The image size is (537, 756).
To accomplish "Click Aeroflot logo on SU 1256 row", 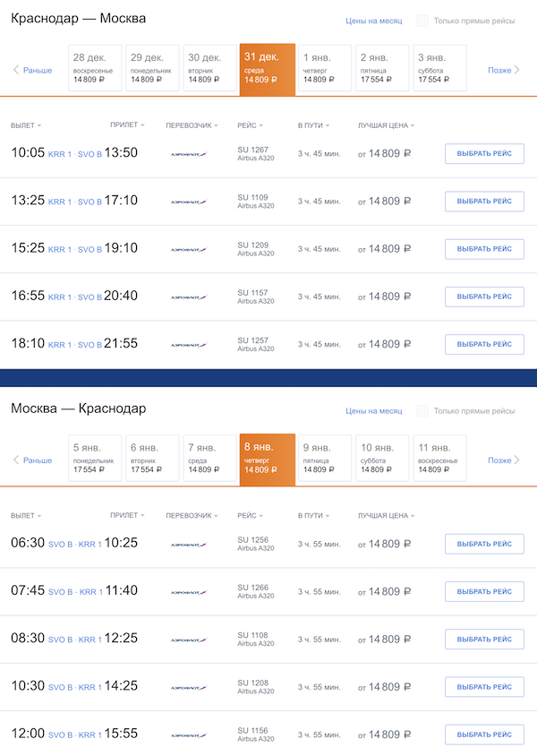I will coord(189,545).
